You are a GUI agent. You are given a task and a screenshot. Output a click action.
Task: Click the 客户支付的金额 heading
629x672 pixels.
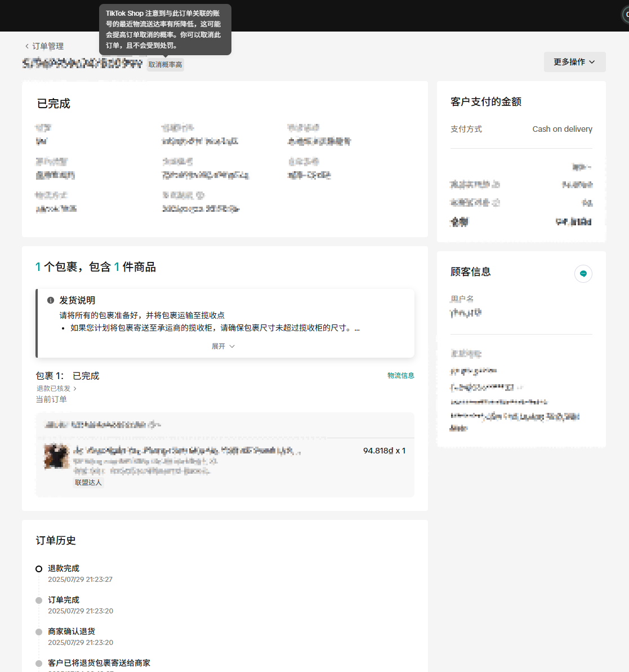(x=486, y=102)
